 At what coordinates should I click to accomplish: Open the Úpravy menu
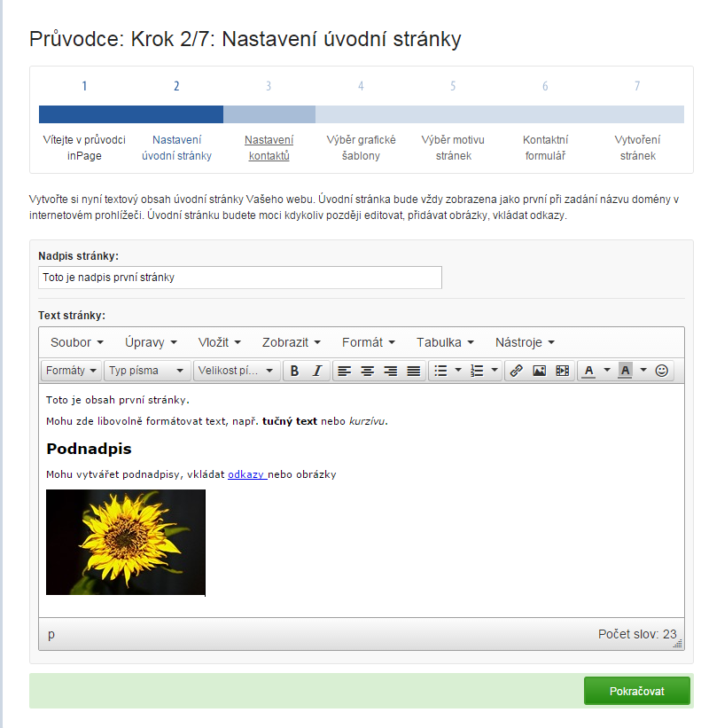152,342
